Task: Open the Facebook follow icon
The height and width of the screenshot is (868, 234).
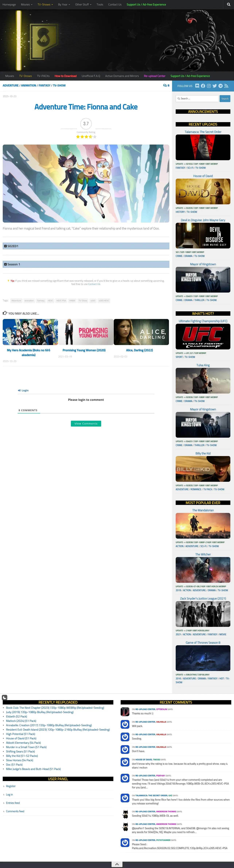Action: 203,86
